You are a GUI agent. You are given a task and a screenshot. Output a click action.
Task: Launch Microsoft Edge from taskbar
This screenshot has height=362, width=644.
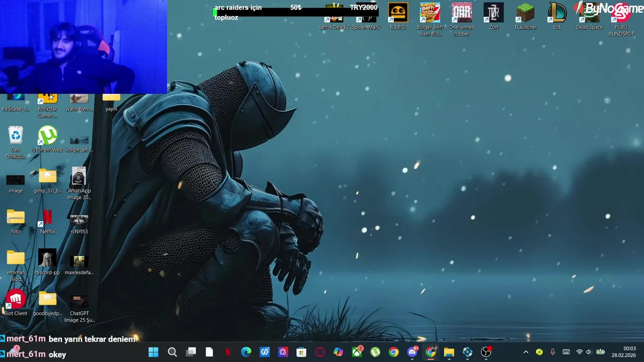(246, 352)
